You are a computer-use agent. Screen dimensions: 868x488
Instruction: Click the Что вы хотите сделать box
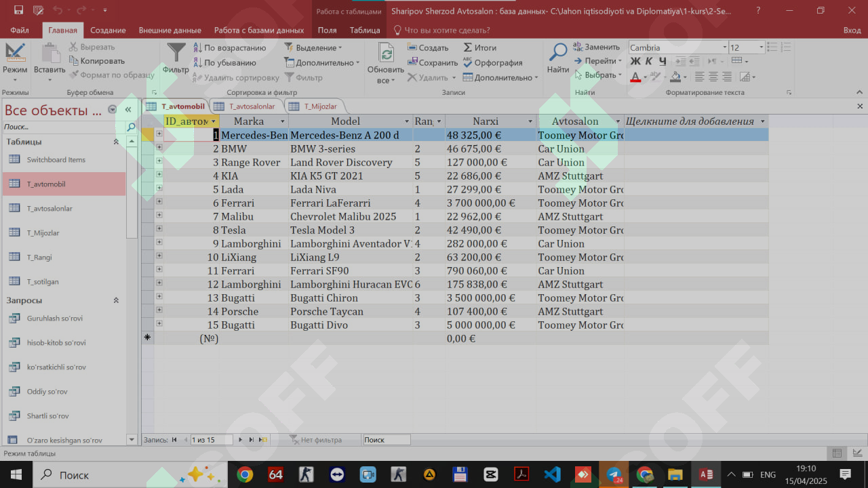[x=442, y=30]
